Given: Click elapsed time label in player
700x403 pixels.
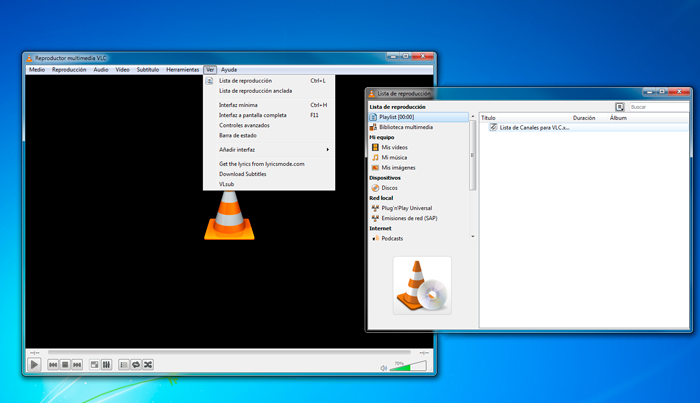Looking at the screenshot, I should [x=34, y=353].
